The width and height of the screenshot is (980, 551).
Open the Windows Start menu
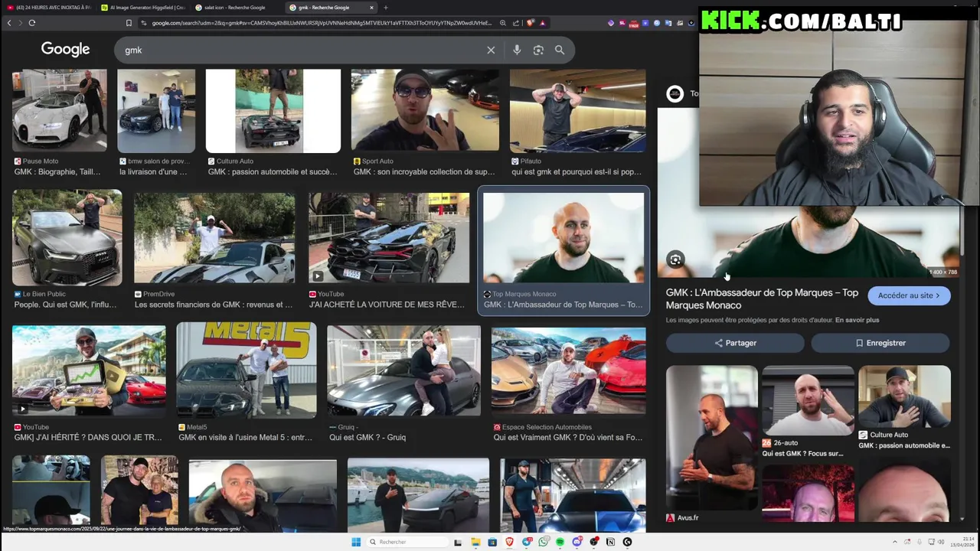coord(356,542)
